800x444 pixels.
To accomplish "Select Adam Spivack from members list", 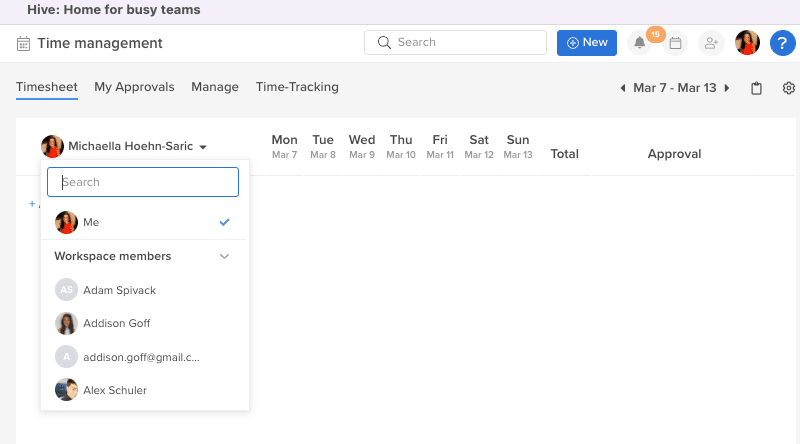I will tap(119, 290).
